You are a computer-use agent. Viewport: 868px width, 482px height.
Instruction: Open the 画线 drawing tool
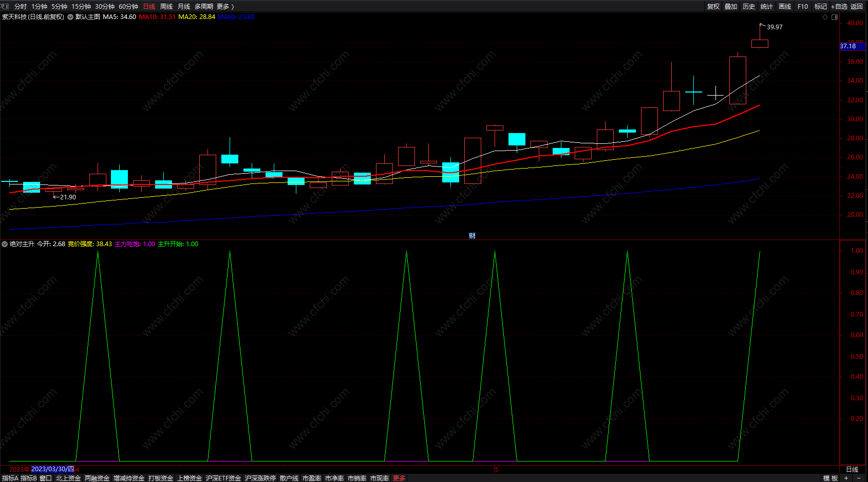(785, 6)
